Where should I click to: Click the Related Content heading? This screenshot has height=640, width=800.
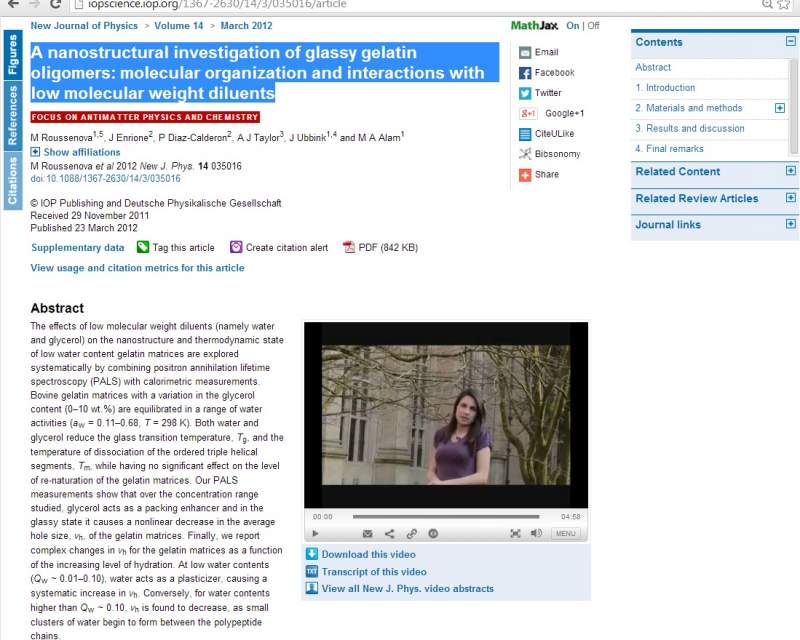coord(678,171)
